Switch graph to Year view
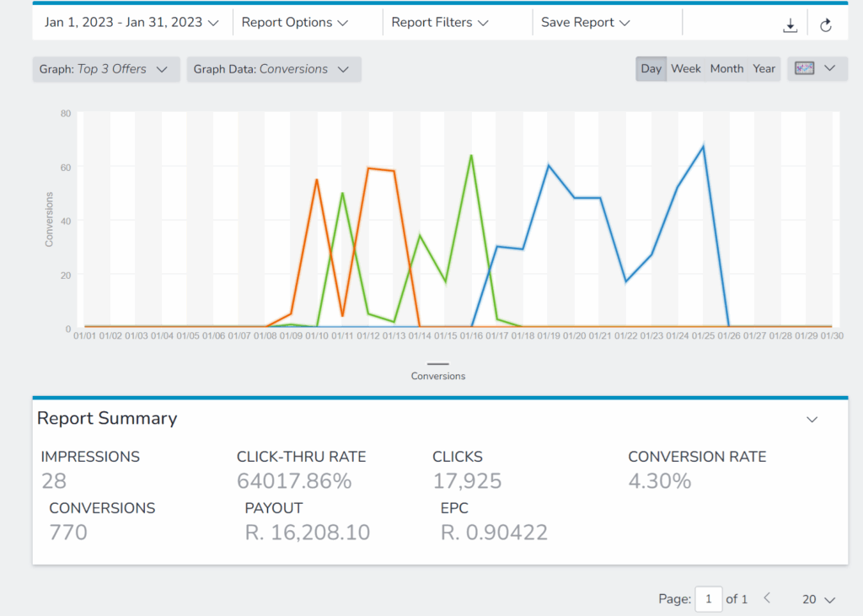 click(764, 69)
